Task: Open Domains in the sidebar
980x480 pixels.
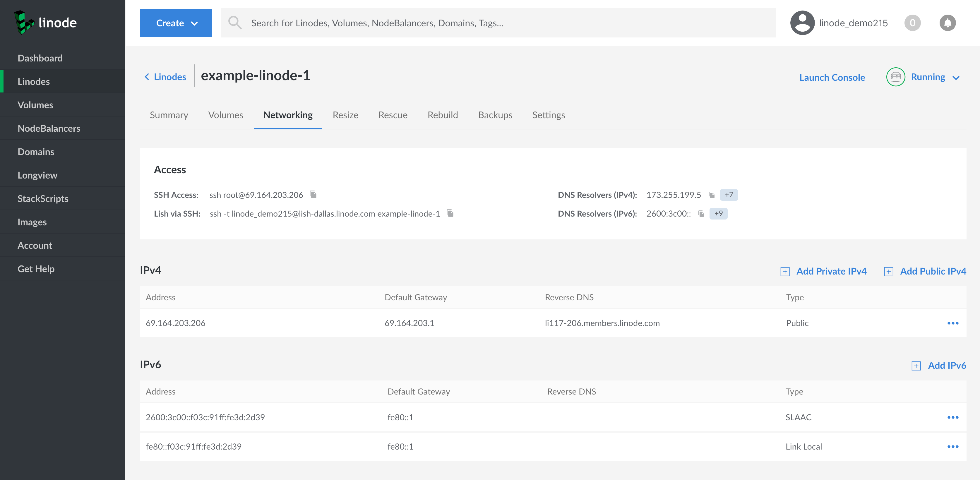Action: point(62,152)
